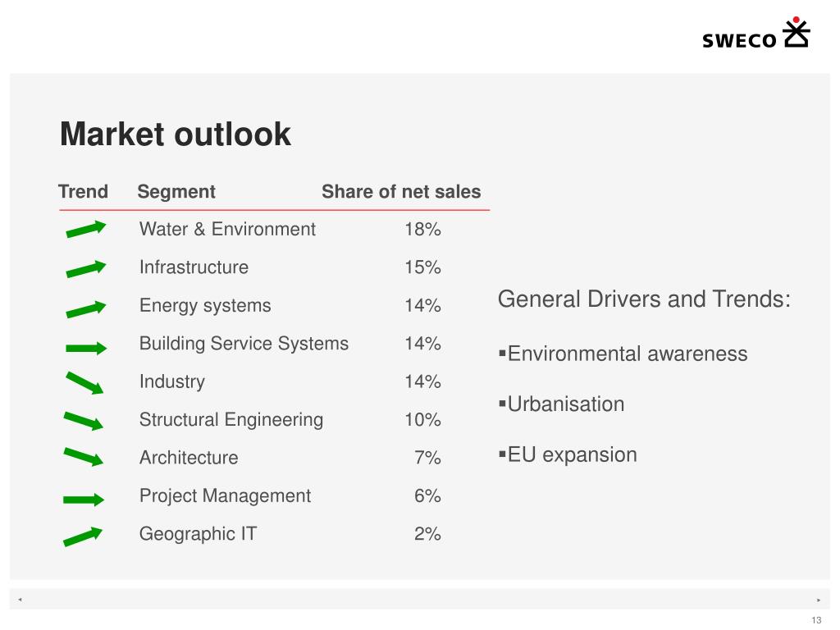Click the Market outlook heading
The image size is (840, 630).
click(x=176, y=134)
